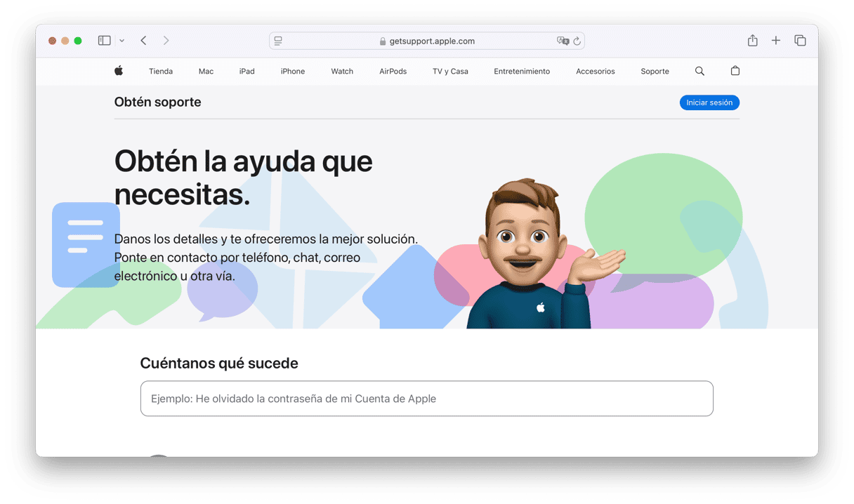Click the getsupport.apple.com address field
854x504 pixels.
click(x=427, y=41)
